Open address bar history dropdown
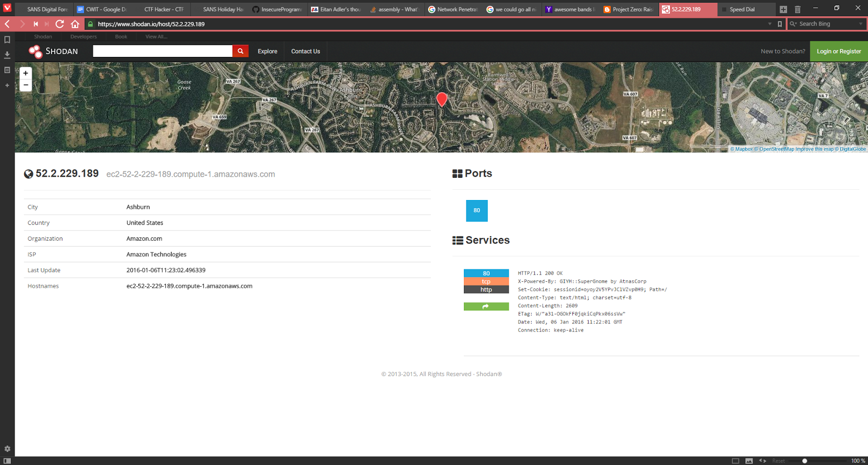868x465 pixels. [769, 24]
